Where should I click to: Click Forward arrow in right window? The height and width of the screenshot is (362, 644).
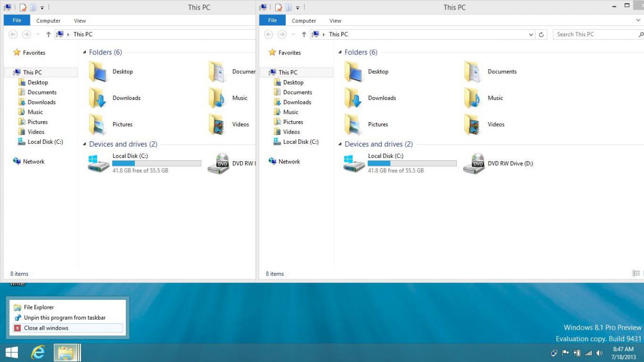(282, 34)
